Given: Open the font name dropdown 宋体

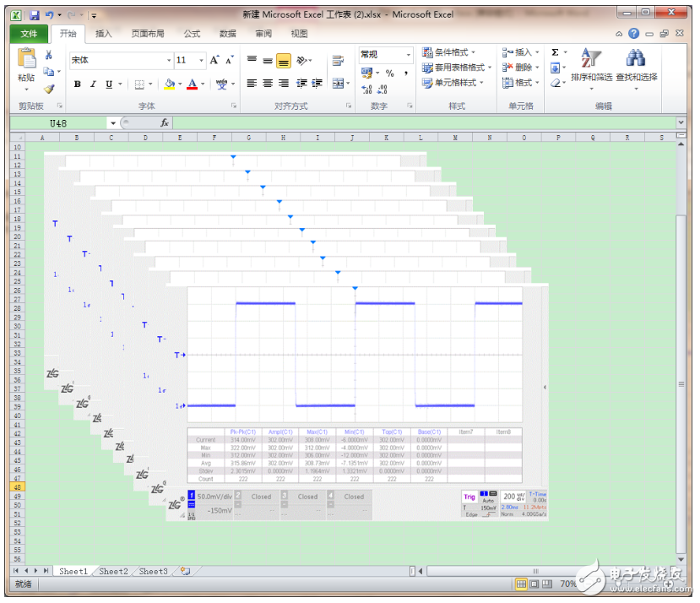Looking at the screenshot, I should (x=169, y=60).
